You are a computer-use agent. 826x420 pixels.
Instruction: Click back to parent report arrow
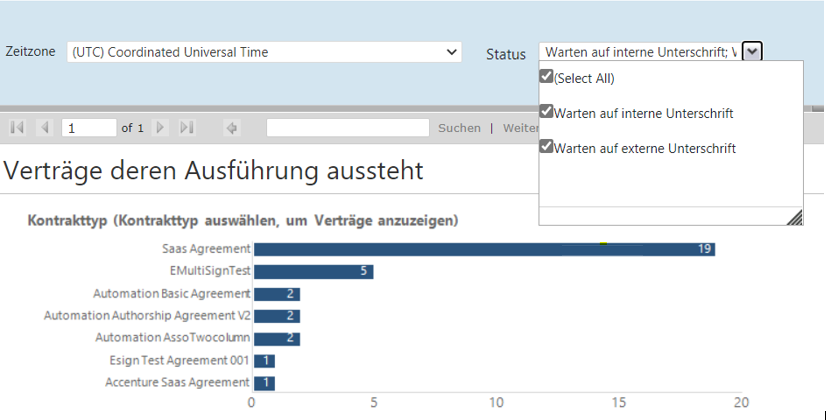[x=231, y=128]
